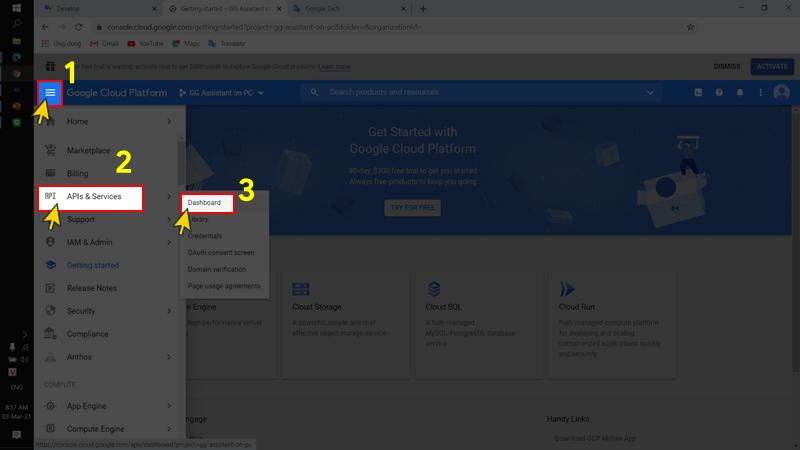
Task: Click the help question mark icon
Action: pyautogui.click(x=719, y=92)
